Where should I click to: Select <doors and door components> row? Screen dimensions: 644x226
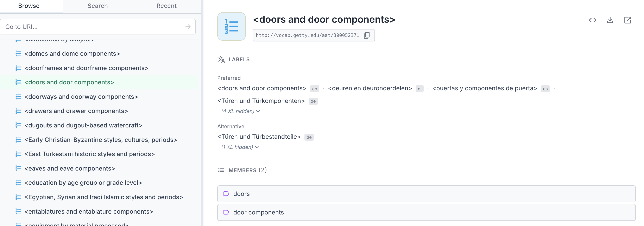point(99,82)
